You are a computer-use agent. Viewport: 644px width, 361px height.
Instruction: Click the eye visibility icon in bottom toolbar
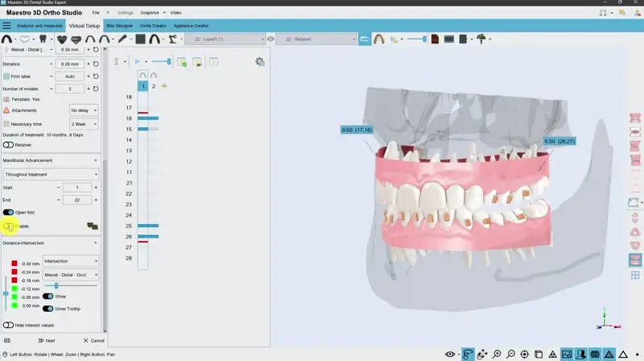pos(451,355)
